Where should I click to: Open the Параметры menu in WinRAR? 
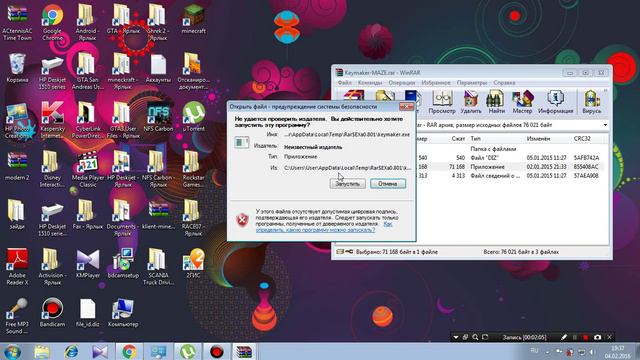(x=472, y=82)
